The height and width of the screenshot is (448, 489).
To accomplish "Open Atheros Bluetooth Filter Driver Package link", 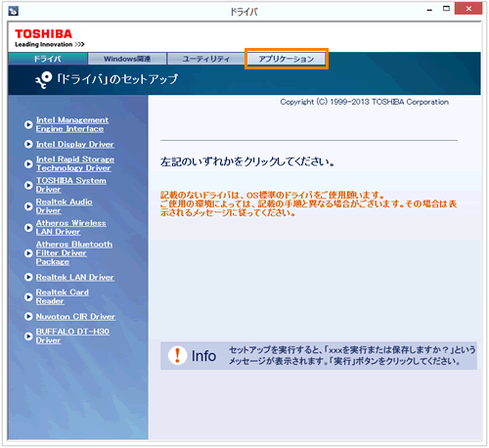I will [x=74, y=253].
